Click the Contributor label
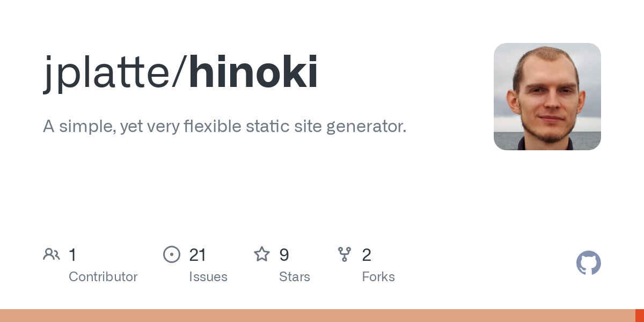 tap(103, 277)
